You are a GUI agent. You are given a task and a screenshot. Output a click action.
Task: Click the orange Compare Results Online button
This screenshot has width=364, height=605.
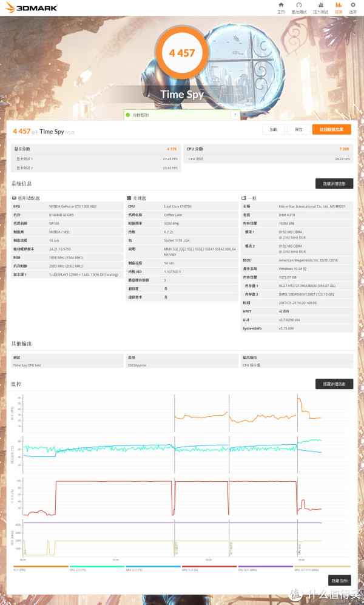(x=332, y=130)
